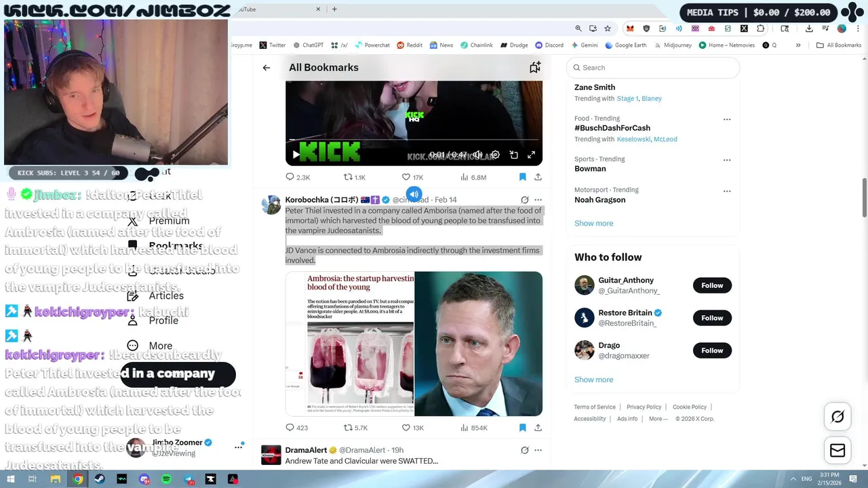868x488 pixels.
Task: Like the video post with 17K likes
Action: [412, 177]
